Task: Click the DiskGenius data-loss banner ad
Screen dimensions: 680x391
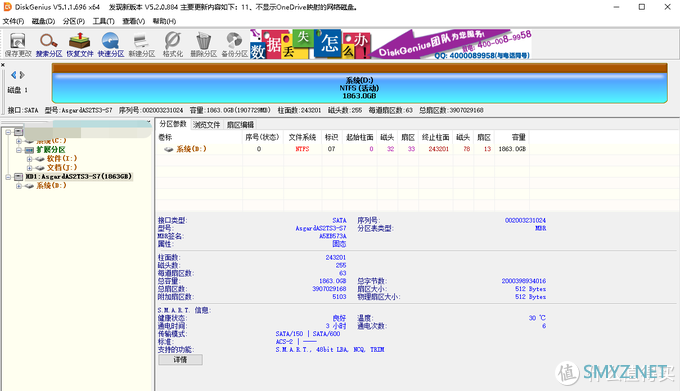Action: [x=390, y=44]
